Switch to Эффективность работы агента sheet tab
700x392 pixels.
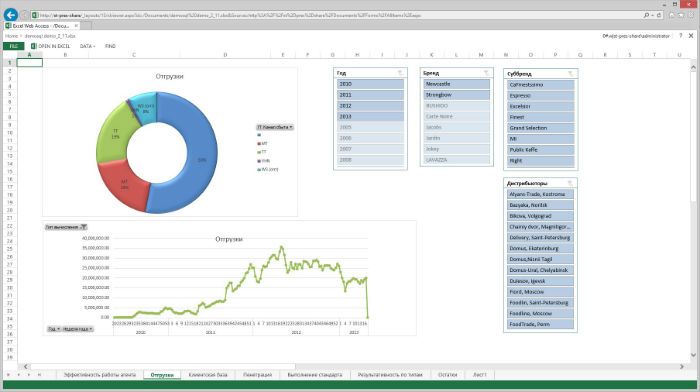tap(100, 375)
